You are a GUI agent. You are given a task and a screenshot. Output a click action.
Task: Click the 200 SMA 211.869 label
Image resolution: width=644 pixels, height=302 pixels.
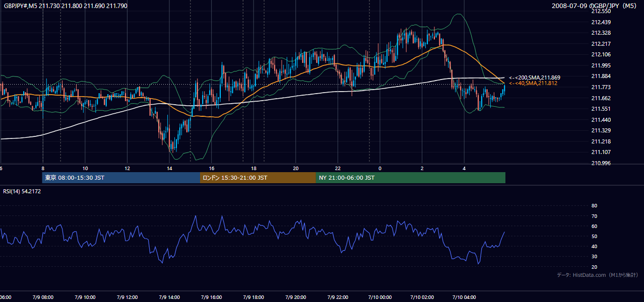point(534,78)
